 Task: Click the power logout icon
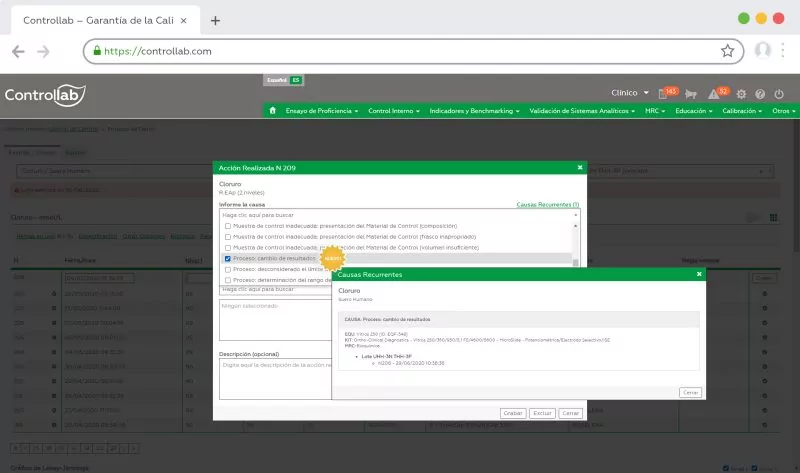point(778,94)
